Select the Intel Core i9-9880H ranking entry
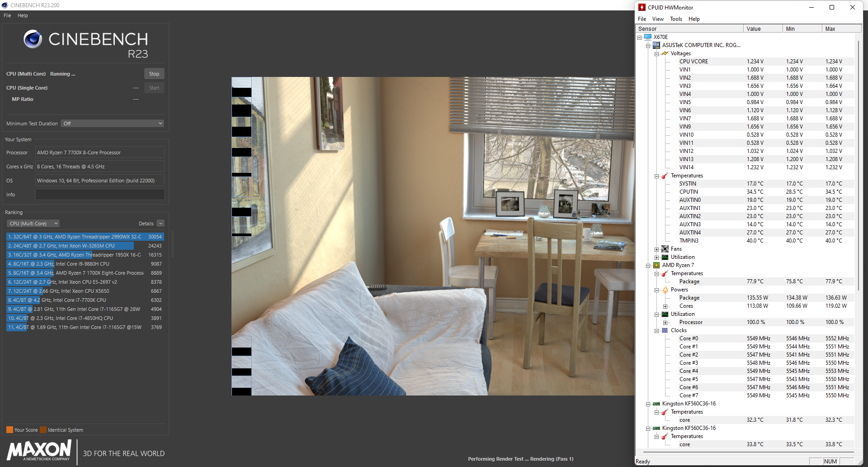The height and width of the screenshot is (467, 868). 85,264
